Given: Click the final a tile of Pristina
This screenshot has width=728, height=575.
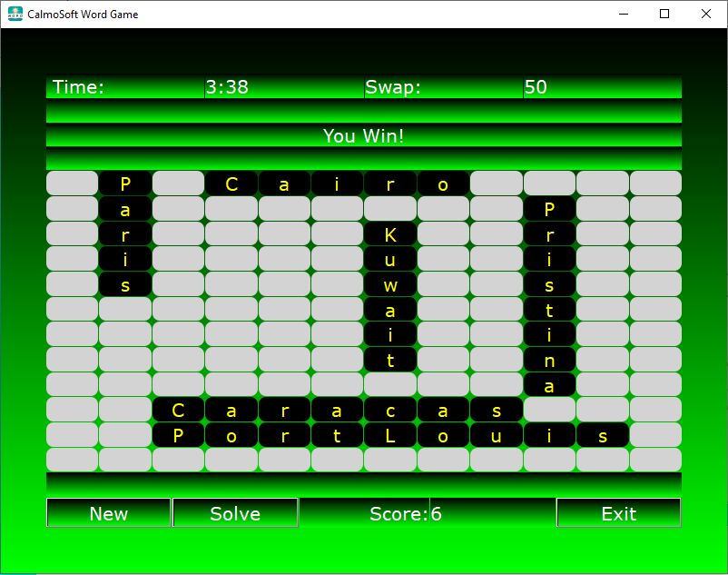Looking at the screenshot, I should coord(549,384).
